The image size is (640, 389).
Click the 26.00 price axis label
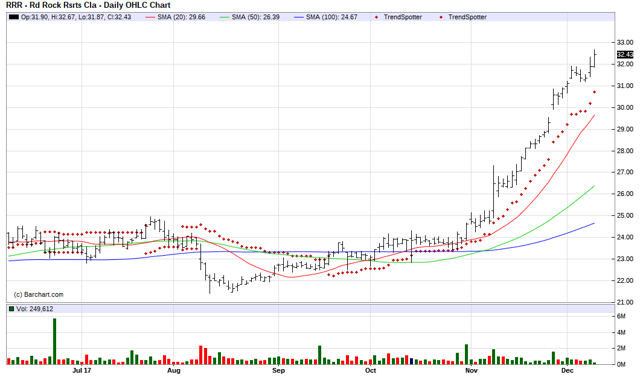point(625,194)
